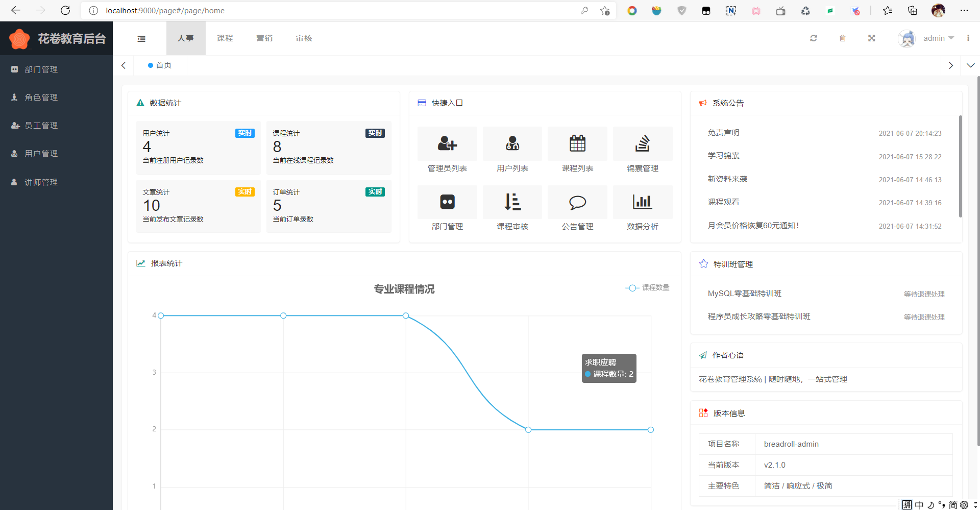Switch to the 首页 page tab
This screenshot has height=510, width=980.
coord(160,65)
